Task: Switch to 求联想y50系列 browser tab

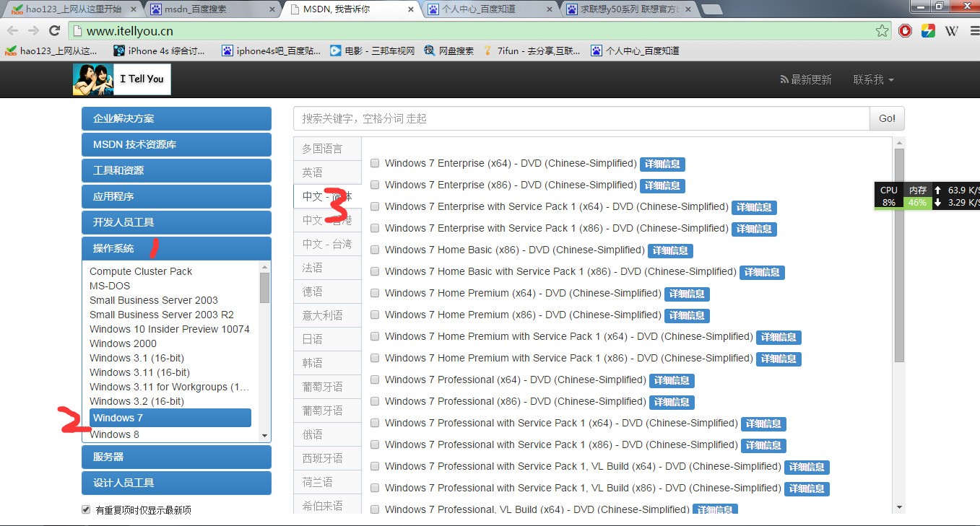Action: point(628,9)
